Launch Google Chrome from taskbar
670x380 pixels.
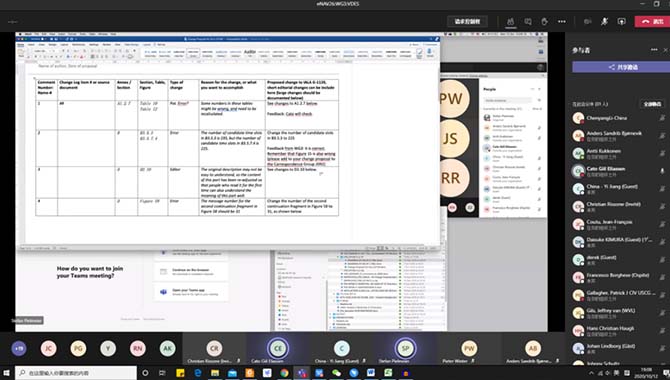pos(284,373)
